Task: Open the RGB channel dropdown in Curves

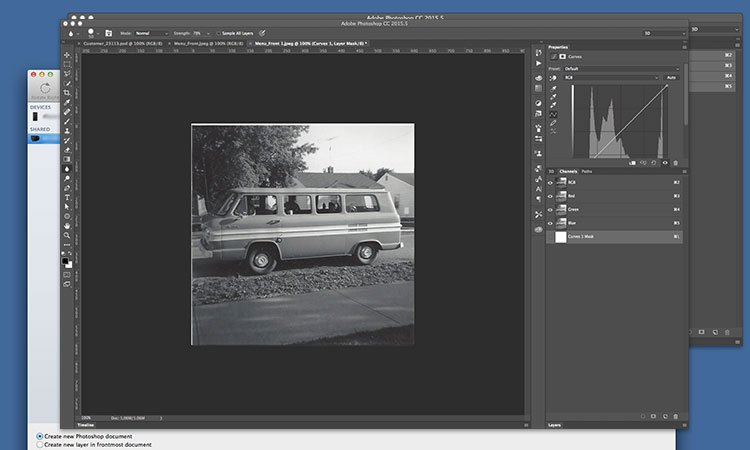Action: 612,77
